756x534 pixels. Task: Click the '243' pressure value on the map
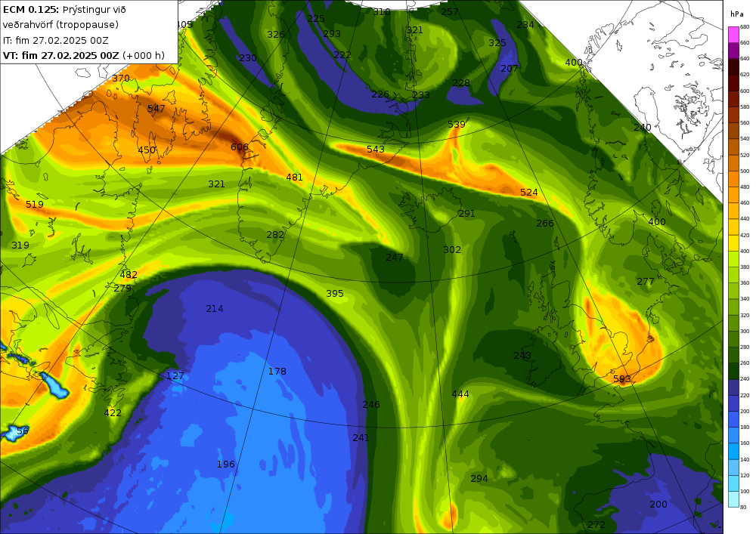pyautogui.click(x=522, y=356)
